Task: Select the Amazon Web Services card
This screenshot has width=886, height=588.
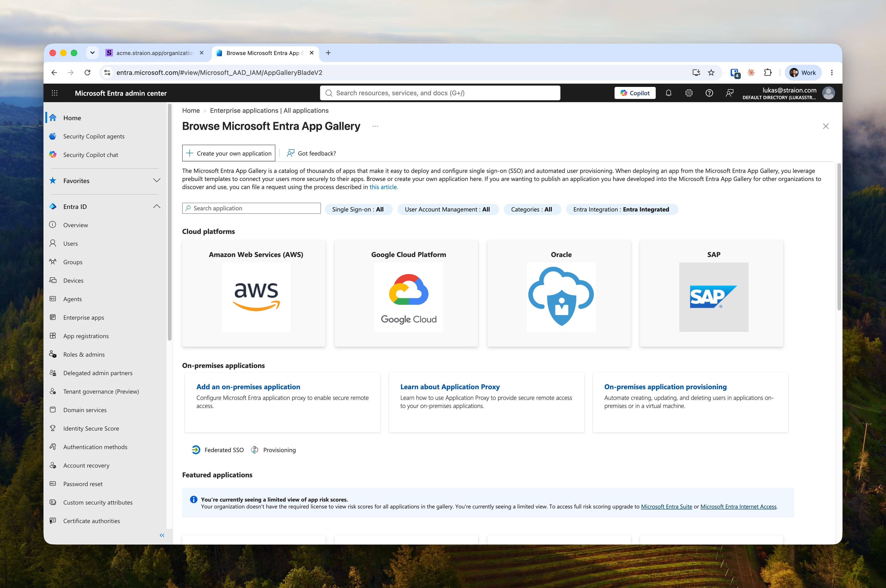Action: [x=254, y=293]
